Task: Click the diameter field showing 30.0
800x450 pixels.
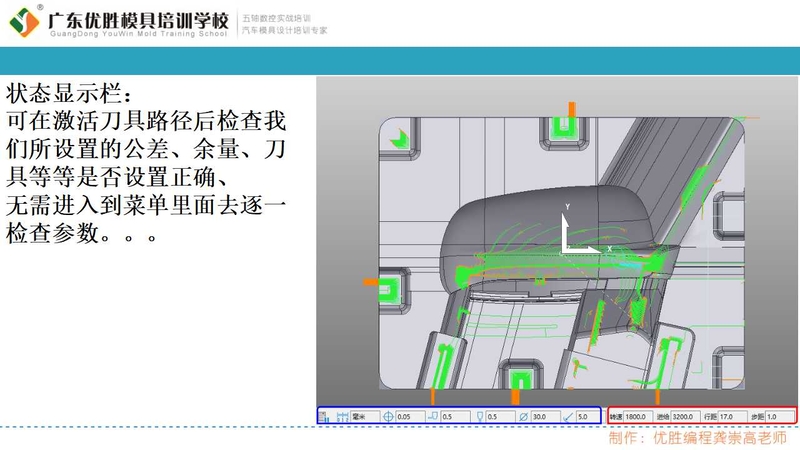Action: coord(545,417)
